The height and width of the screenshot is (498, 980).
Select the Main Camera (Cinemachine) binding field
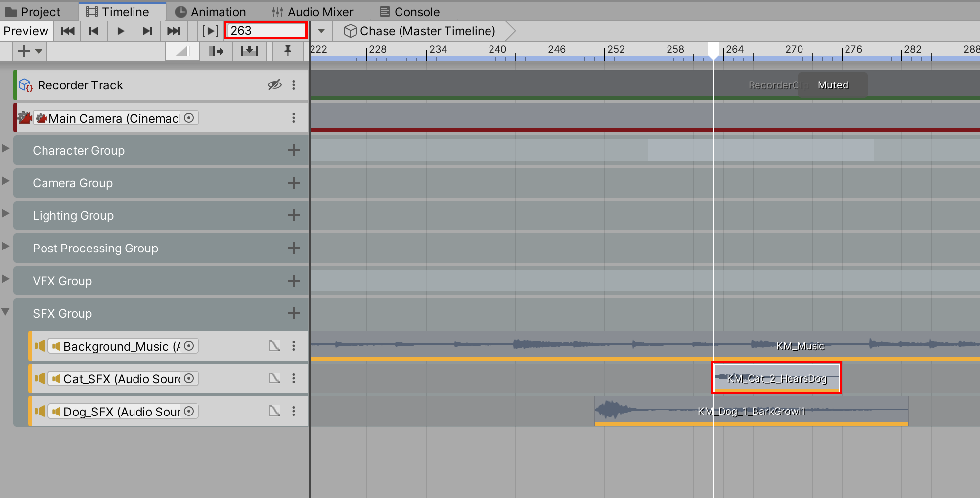116,118
